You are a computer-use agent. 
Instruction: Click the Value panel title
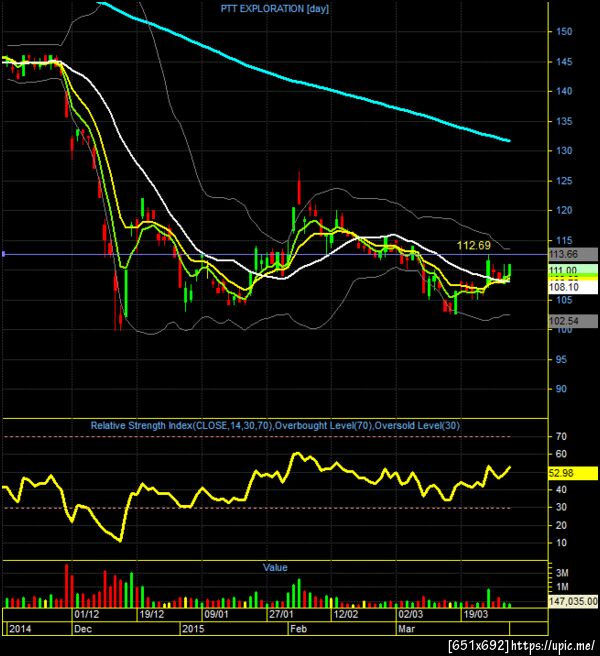[275, 567]
